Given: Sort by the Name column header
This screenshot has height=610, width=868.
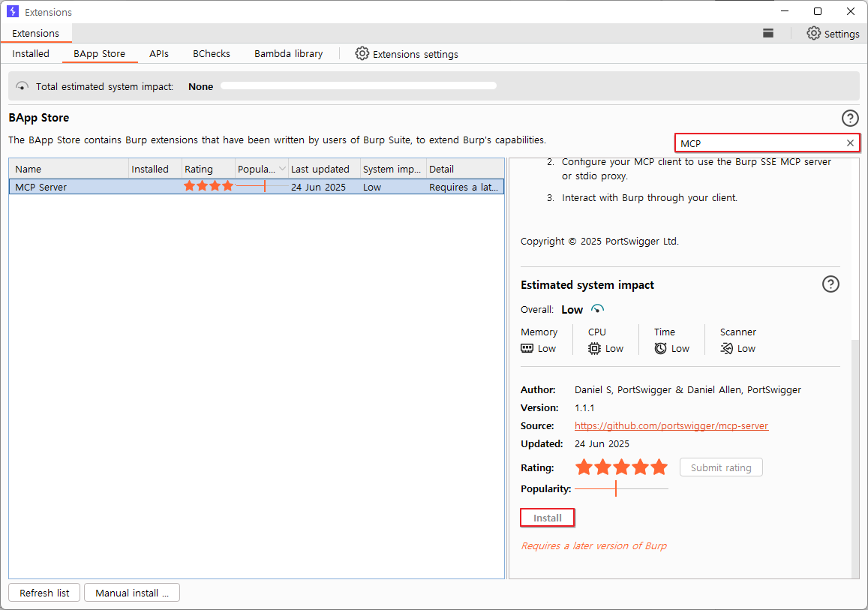Looking at the screenshot, I should point(68,169).
